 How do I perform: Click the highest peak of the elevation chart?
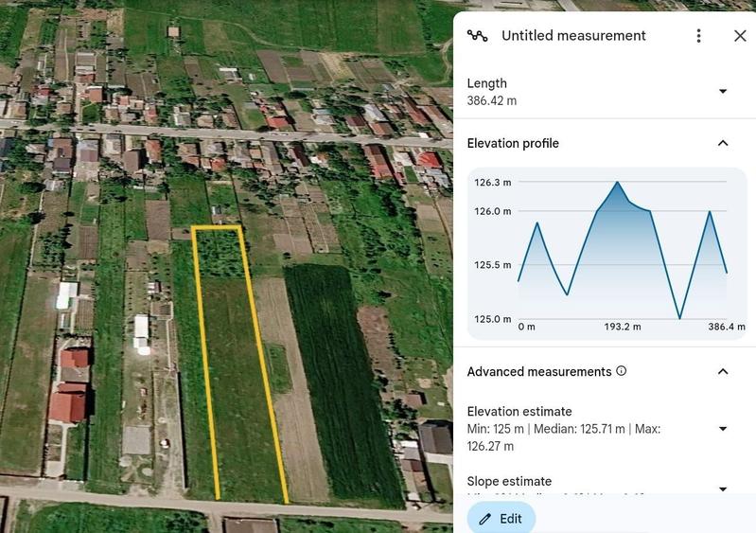[617, 183]
